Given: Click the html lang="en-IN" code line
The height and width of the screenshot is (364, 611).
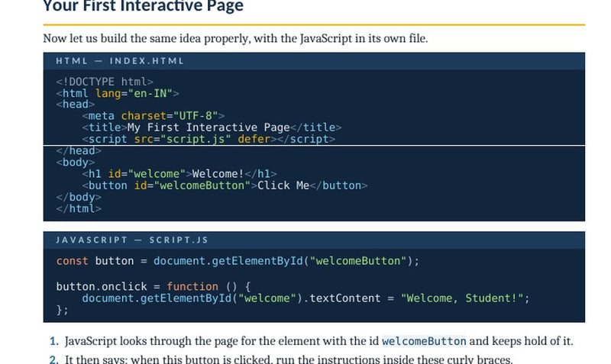Looking at the screenshot, I should [x=118, y=93].
